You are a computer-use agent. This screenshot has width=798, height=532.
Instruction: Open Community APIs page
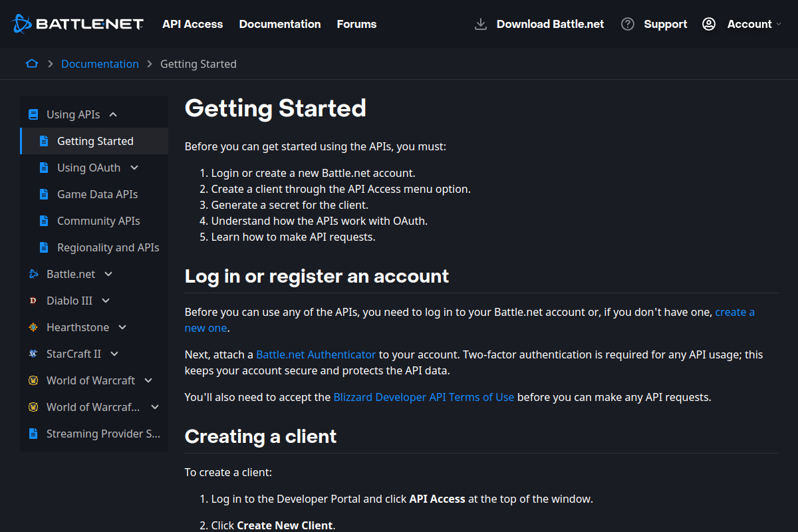98,221
